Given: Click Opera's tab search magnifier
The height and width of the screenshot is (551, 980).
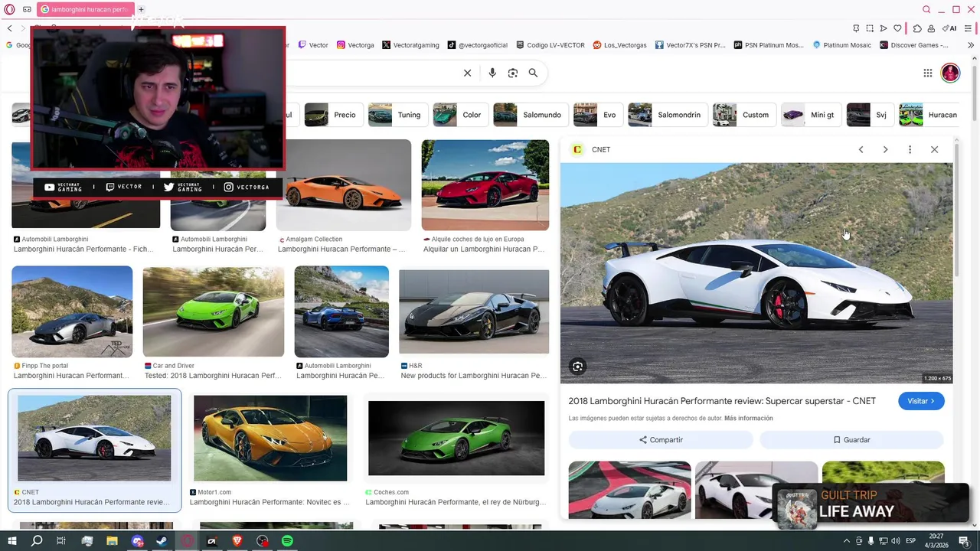Looking at the screenshot, I should coord(926,9).
